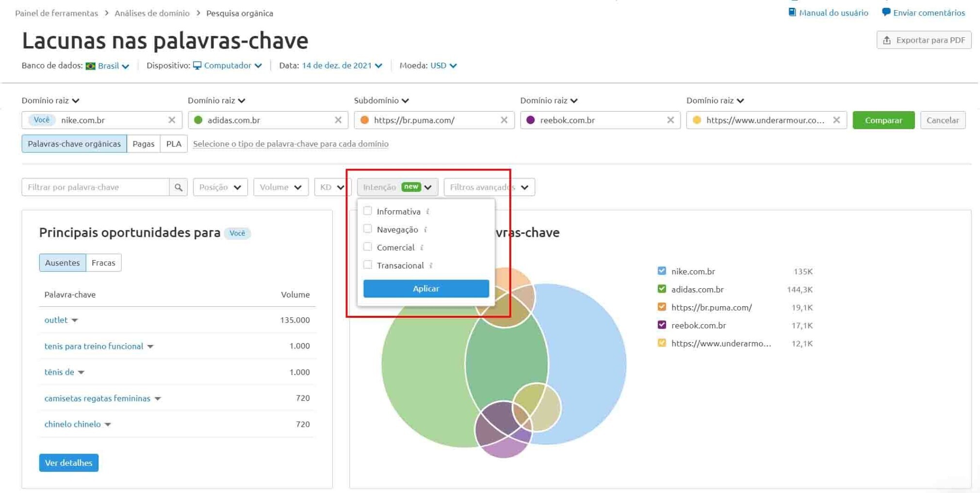Open the Subdomínio type dropdown
Image resolution: width=980 pixels, height=493 pixels.
pyautogui.click(x=381, y=100)
